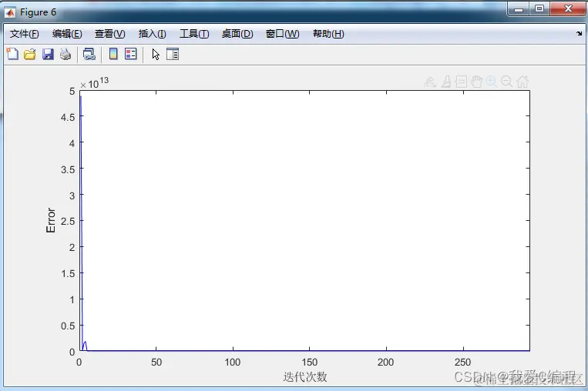The image size is (588, 391).
Task: Click the y-axis tick label 2.5
Action: click(68, 221)
